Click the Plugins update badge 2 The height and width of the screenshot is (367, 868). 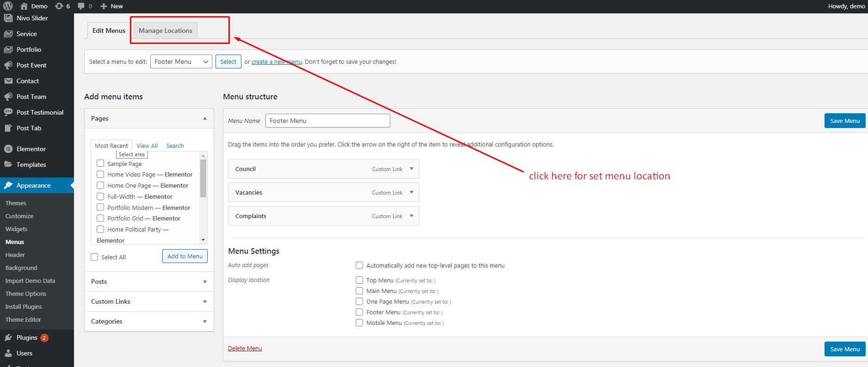click(x=44, y=338)
